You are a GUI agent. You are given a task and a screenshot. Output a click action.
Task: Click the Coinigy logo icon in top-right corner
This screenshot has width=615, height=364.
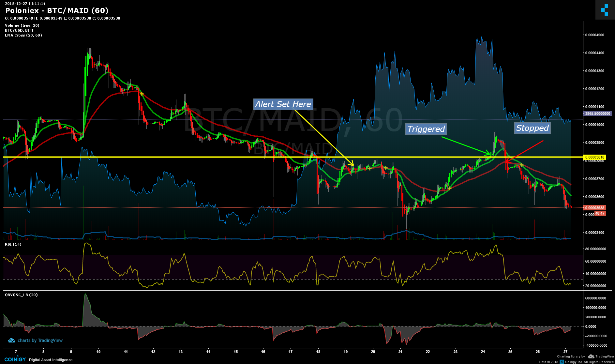tap(605, 10)
